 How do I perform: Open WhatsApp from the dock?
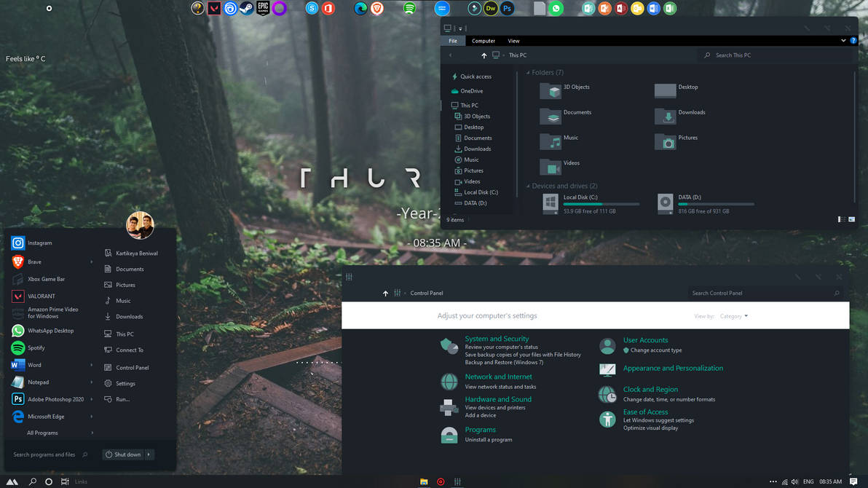[x=556, y=8]
